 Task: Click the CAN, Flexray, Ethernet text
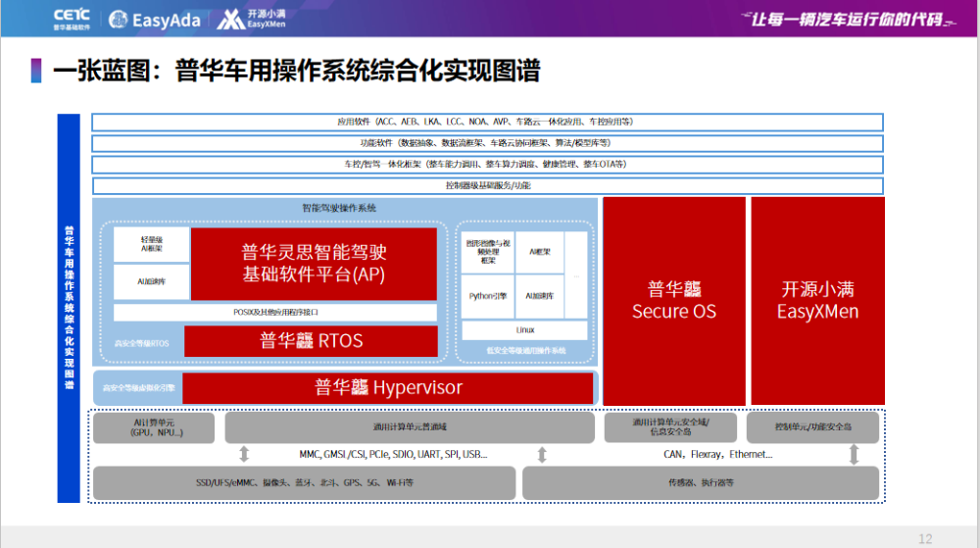pos(717,454)
